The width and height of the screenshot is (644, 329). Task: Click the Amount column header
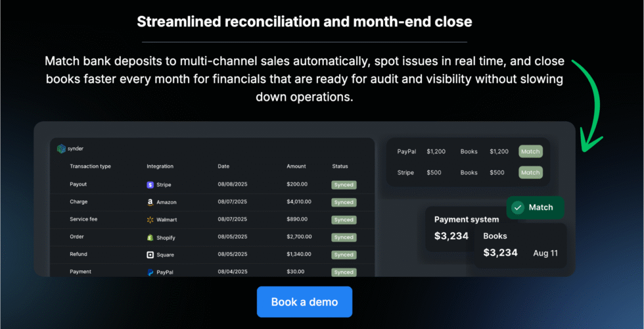tap(296, 166)
